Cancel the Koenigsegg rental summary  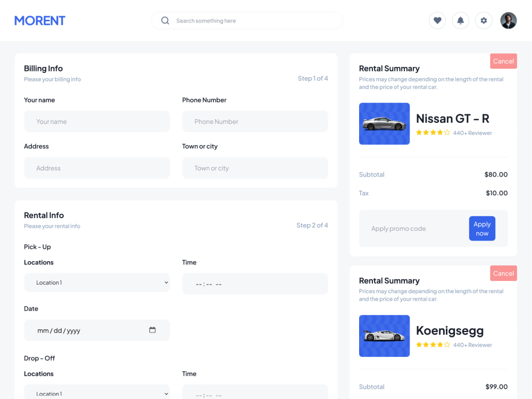pyautogui.click(x=503, y=273)
